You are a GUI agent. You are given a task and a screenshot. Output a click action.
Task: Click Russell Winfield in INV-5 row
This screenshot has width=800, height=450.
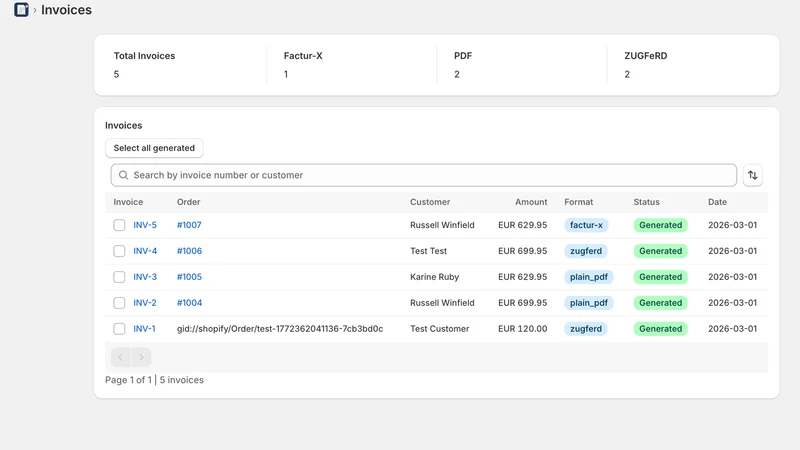pos(442,225)
